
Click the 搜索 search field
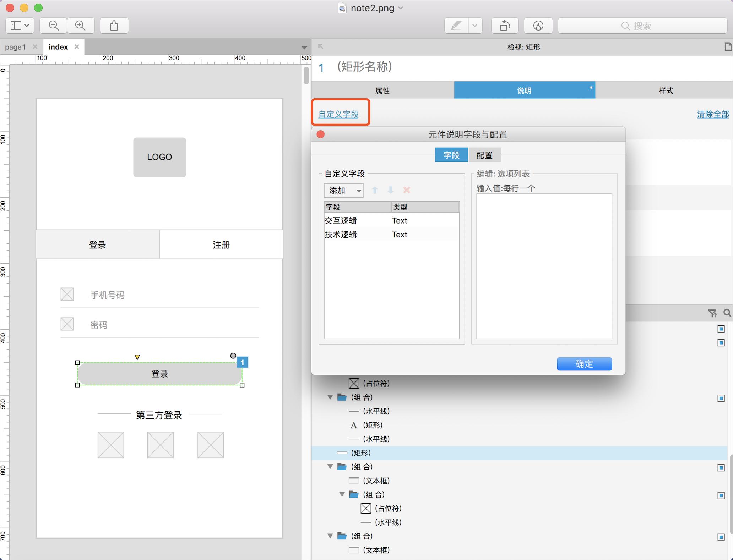click(642, 26)
